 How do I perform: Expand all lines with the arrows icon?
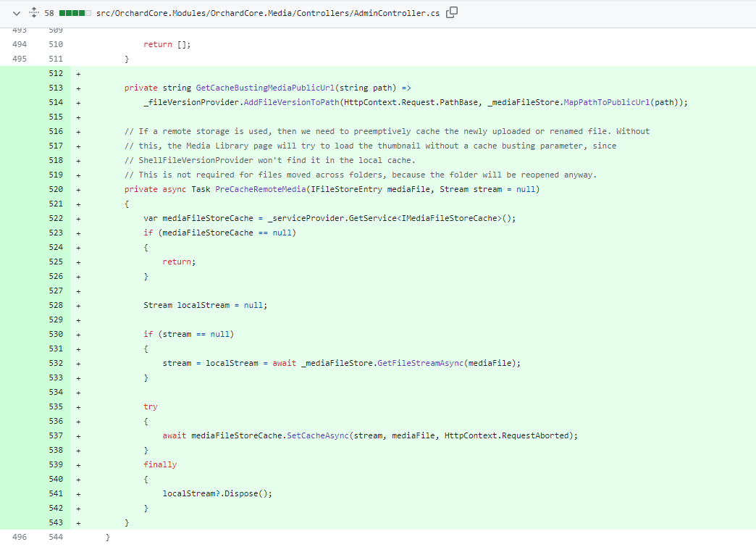coord(34,12)
